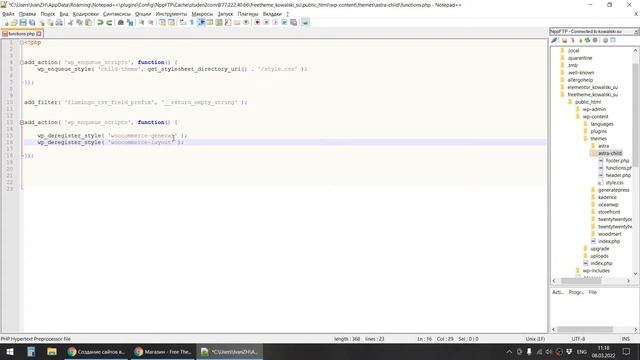The image size is (640, 360).
Task: Click the NppFTP connect/disconnect icon
Action: (x=554, y=40)
